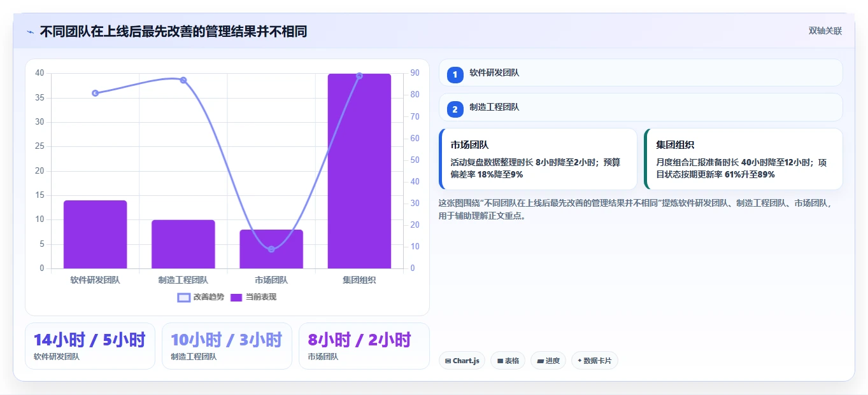
Task: Click x-axis label 软件研发团队 under the chart
Action: [96, 280]
